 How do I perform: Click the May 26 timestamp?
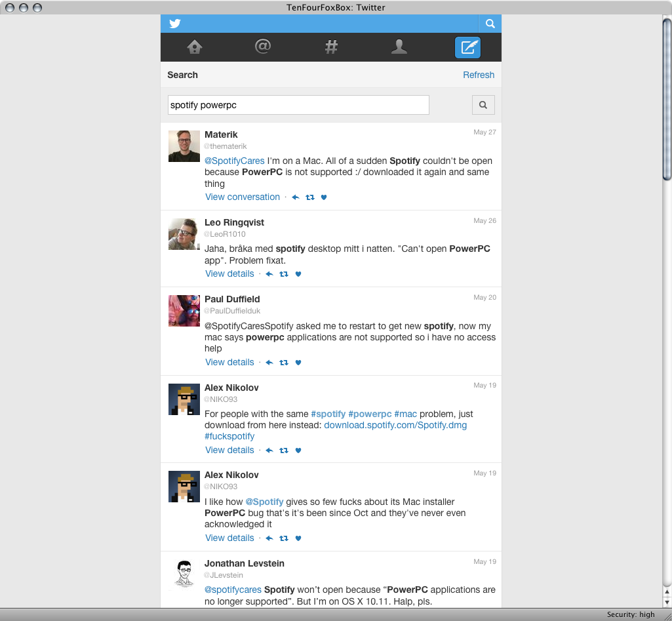tap(484, 221)
